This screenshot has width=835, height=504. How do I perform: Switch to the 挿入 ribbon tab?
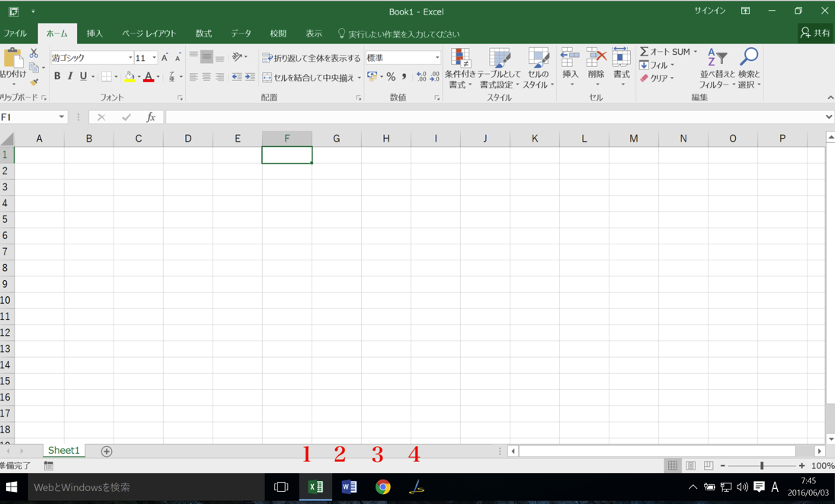coord(94,33)
